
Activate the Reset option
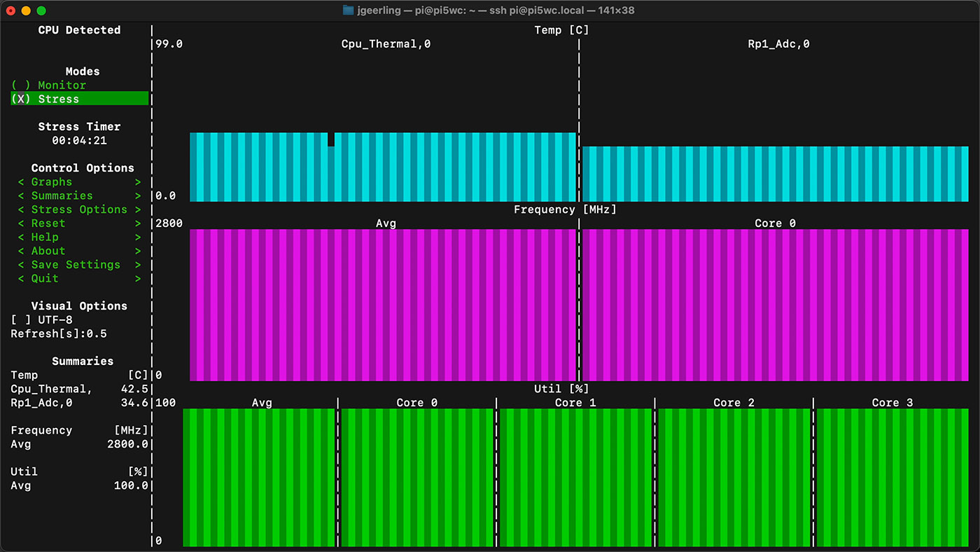(x=79, y=223)
